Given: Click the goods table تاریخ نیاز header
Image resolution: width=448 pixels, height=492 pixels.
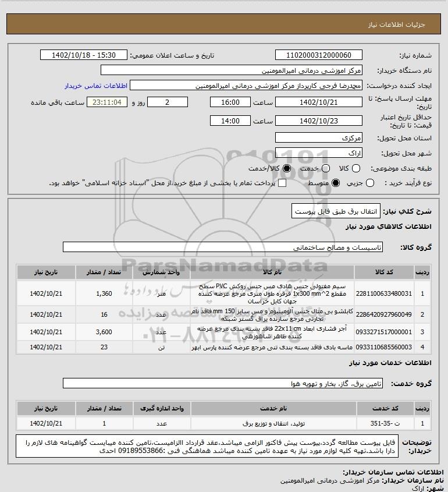Looking at the screenshot, I should (46, 272).
